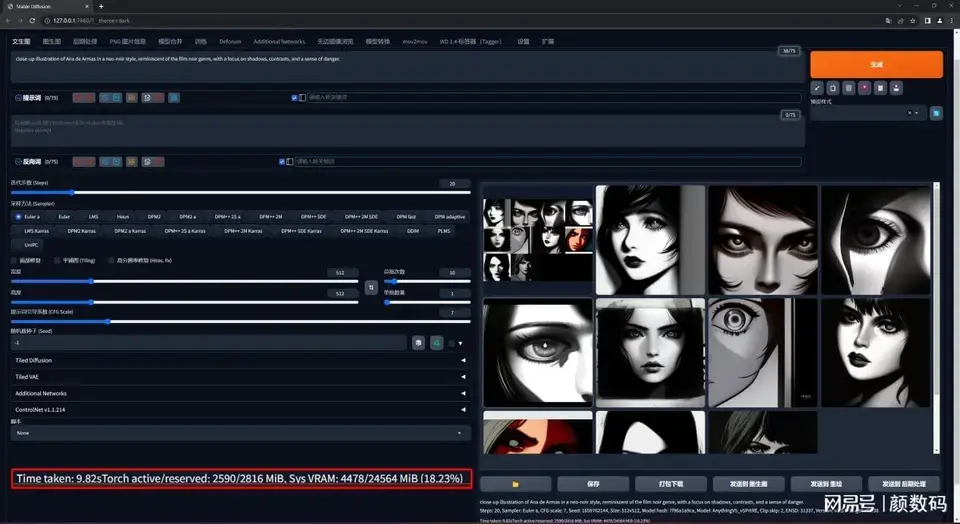Click the pink extra networks icon below Generate

864,88
